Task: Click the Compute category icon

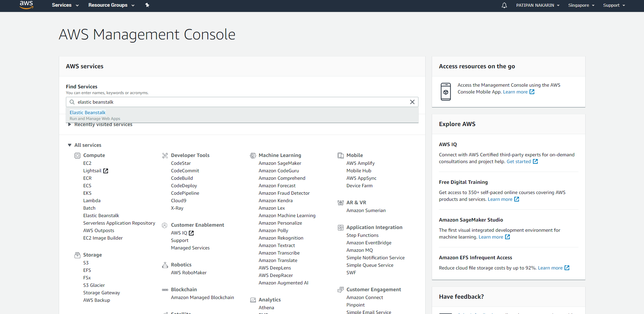Action: [x=77, y=155]
